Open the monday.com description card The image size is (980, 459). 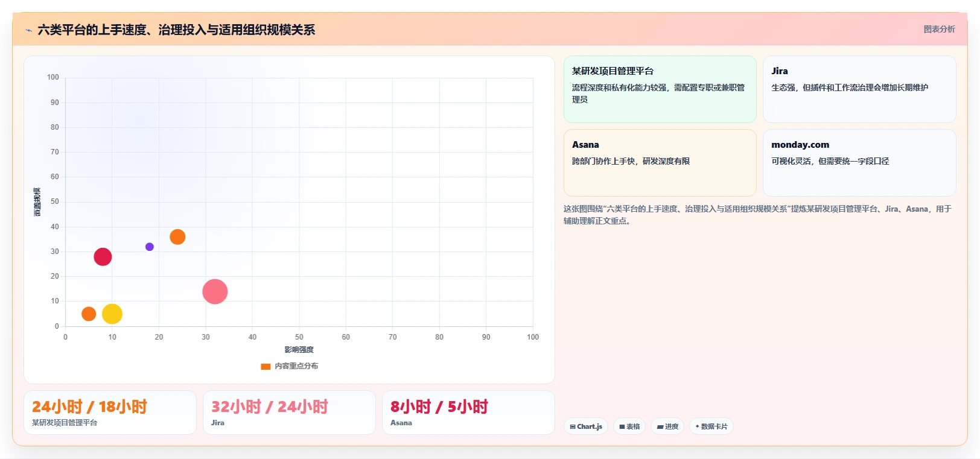859,163
